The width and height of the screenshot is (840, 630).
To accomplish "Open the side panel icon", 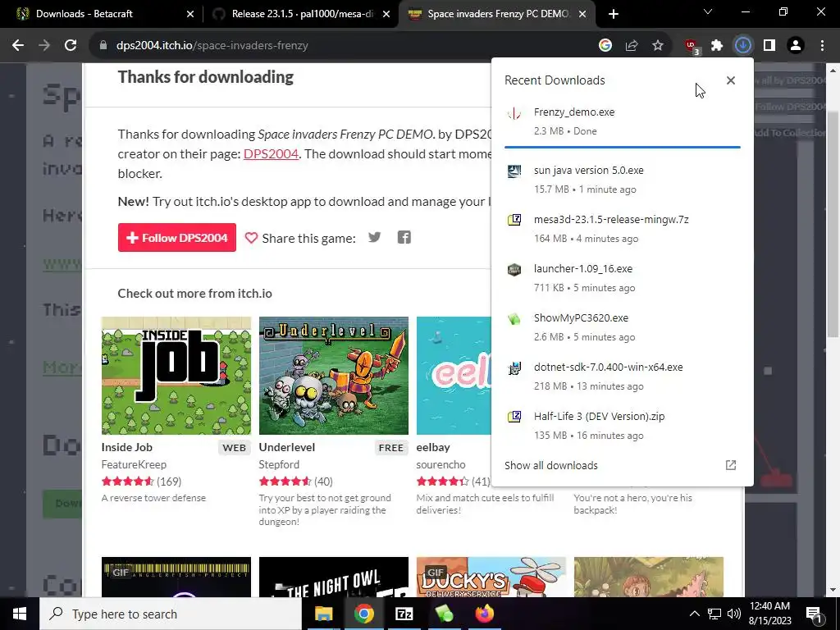I will click(769, 46).
